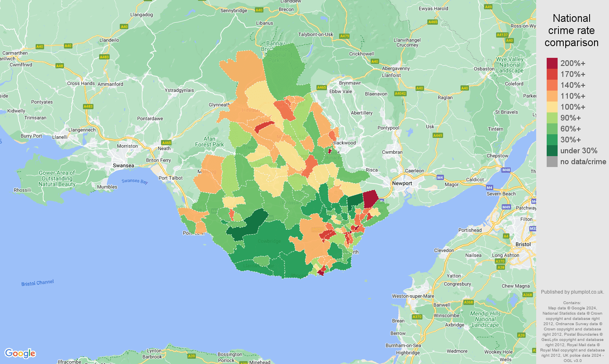Click the Ystradgynlais town label
The height and width of the screenshot is (364, 609).
click(179, 90)
